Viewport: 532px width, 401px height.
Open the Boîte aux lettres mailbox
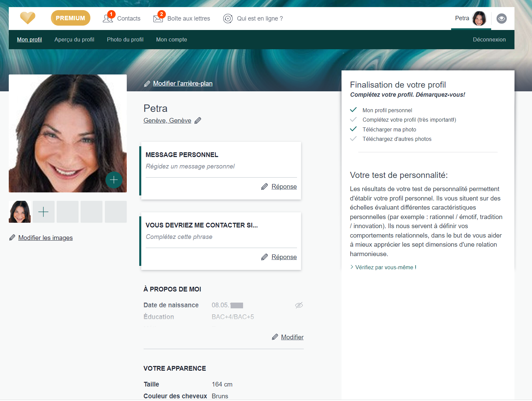click(182, 19)
